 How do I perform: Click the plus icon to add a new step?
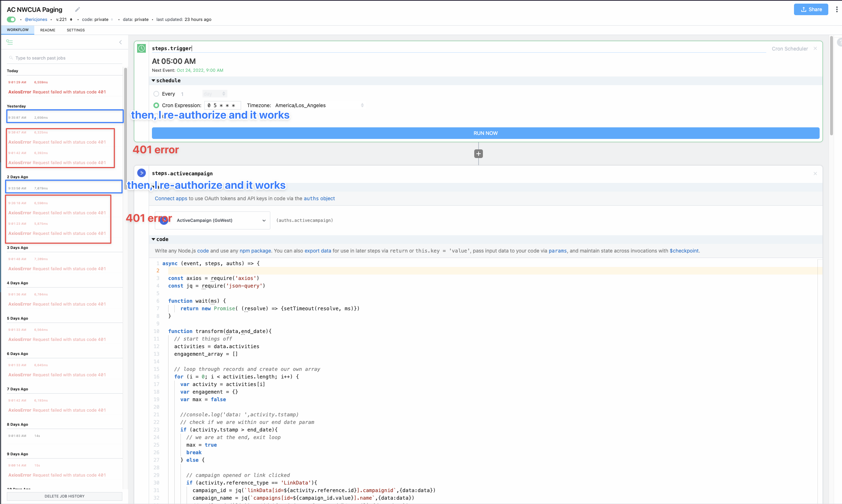point(478,153)
